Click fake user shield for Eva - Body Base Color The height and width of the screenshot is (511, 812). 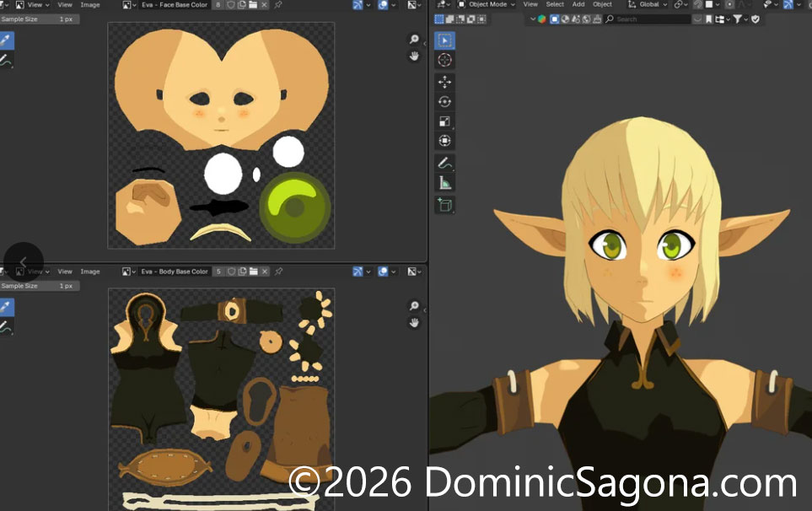(x=231, y=272)
